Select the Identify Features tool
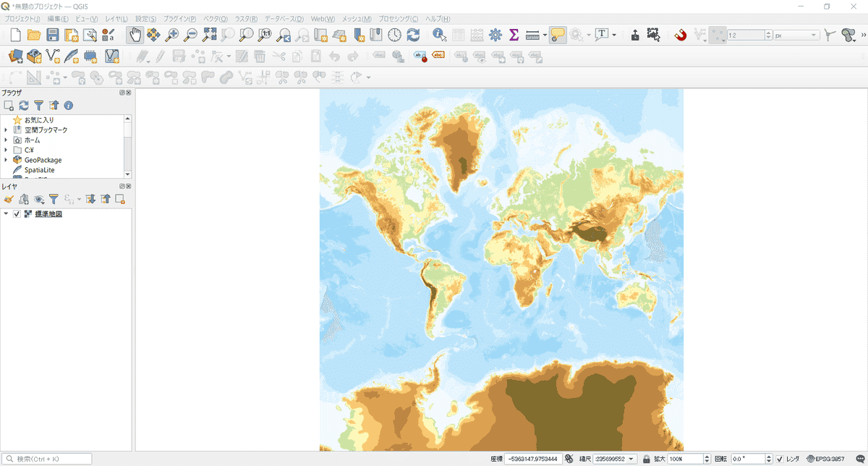The width and height of the screenshot is (868, 466). [439, 35]
